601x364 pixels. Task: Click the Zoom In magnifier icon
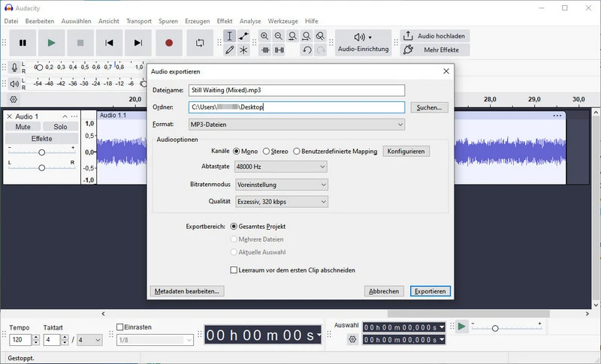pyautogui.click(x=264, y=36)
